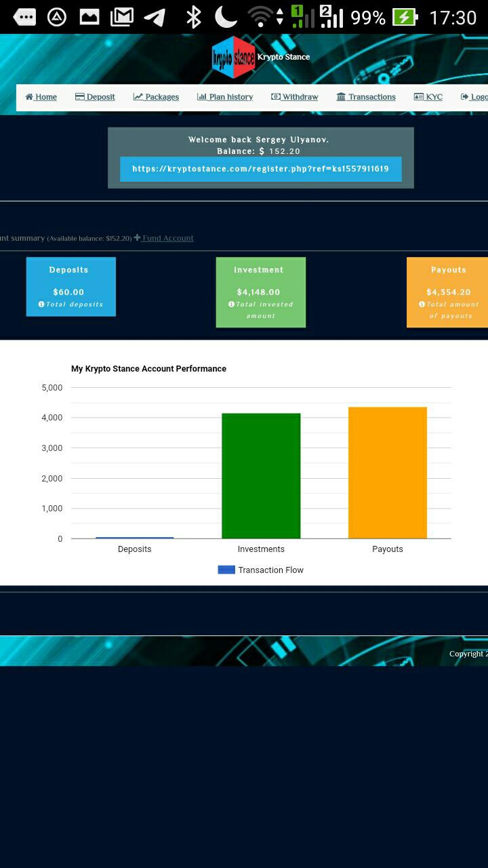Viewport: 488px width, 868px height.
Task: Open the Transactions nav link
Action: (x=366, y=97)
